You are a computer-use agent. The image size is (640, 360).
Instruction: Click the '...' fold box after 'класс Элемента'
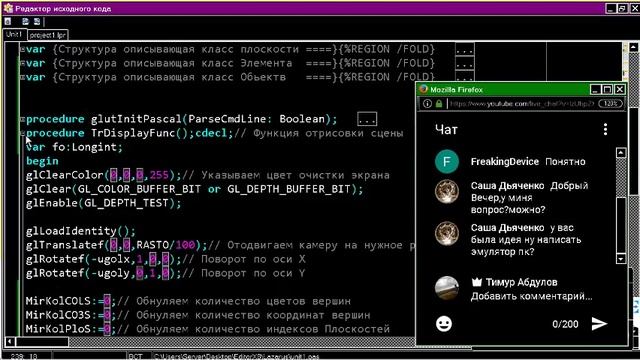pyautogui.click(x=464, y=64)
